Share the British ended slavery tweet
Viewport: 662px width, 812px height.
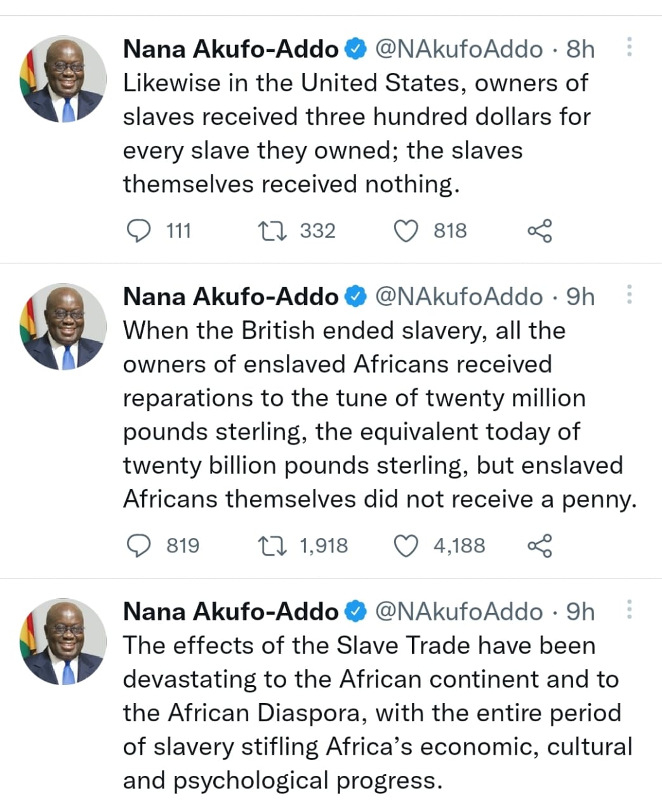click(x=540, y=546)
